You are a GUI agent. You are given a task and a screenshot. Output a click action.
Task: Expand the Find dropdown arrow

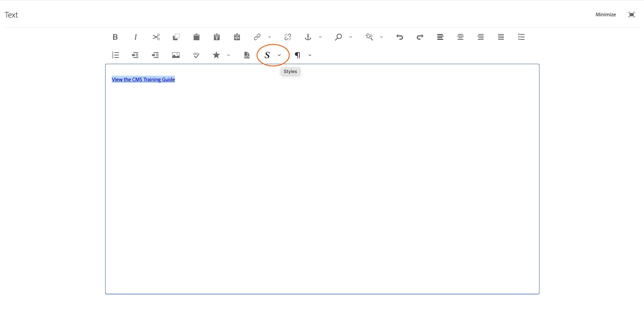point(351,37)
